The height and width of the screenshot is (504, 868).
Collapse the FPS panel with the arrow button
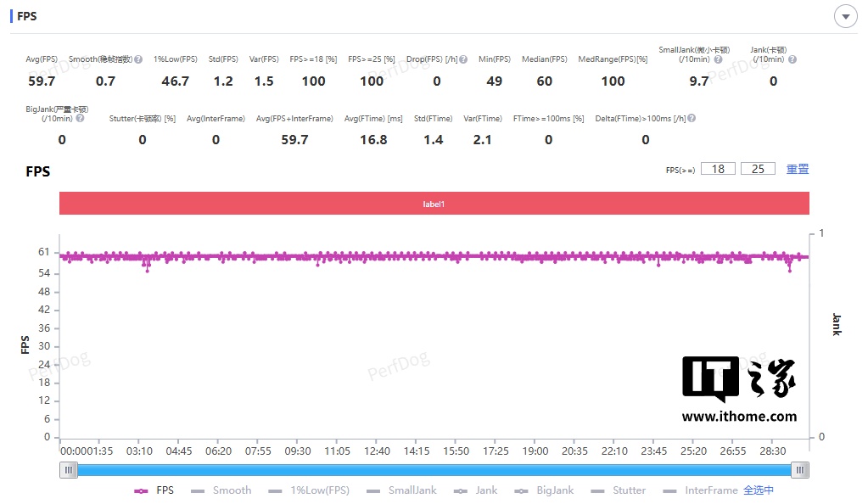click(845, 17)
